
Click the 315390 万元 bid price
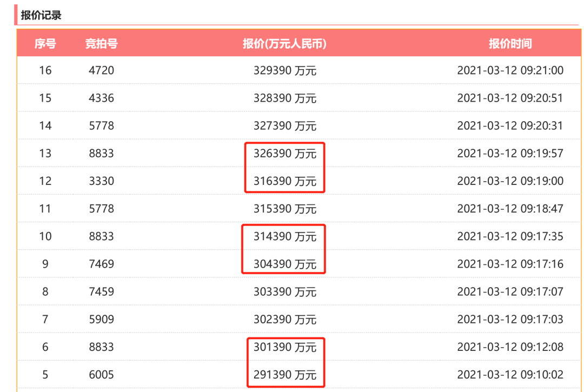click(x=284, y=209)
